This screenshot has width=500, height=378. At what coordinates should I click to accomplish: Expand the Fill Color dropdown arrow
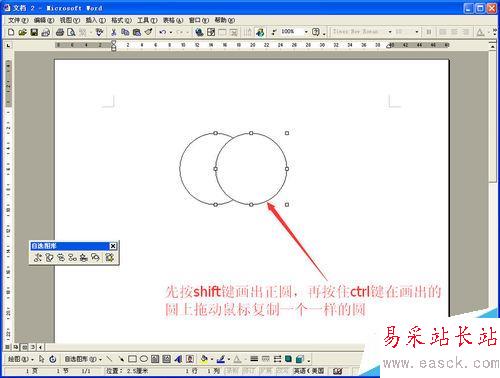(212, 359)
